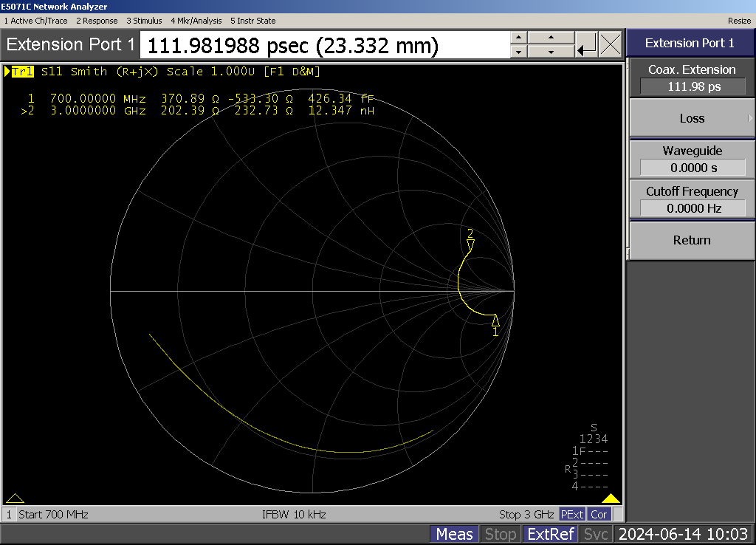
Task: Click the small step-down arrow in entry bar
Action: (519, 52)
